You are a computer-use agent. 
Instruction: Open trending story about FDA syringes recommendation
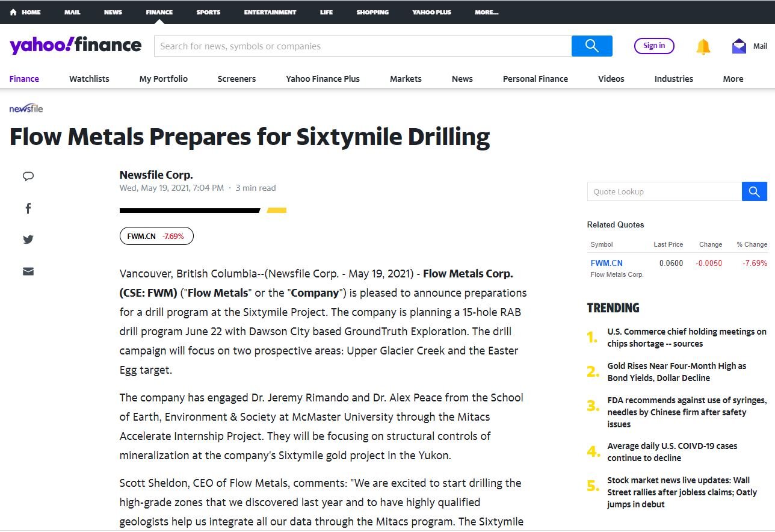click(x=687, y=412)
